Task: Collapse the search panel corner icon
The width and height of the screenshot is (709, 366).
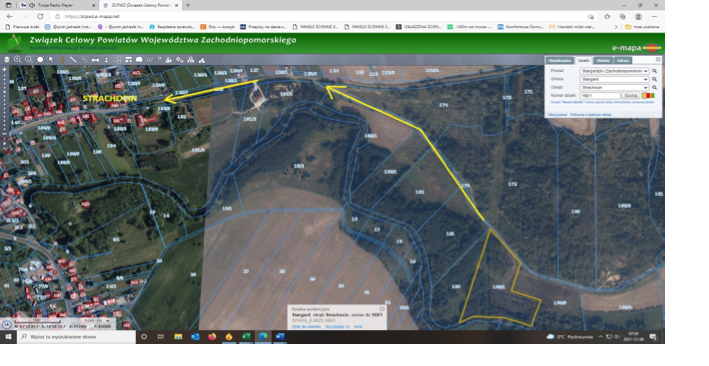Action: [658, 59]
